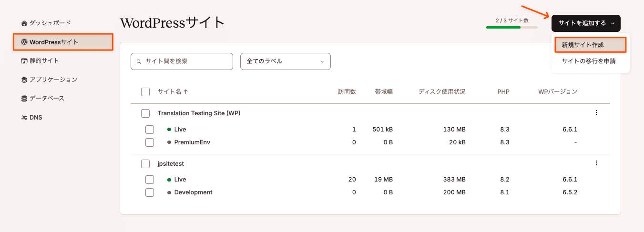Click the applications stack icon in sidebar
This screenshot has width=644, height=232.
pyautogui.click(x=24, y=80)
